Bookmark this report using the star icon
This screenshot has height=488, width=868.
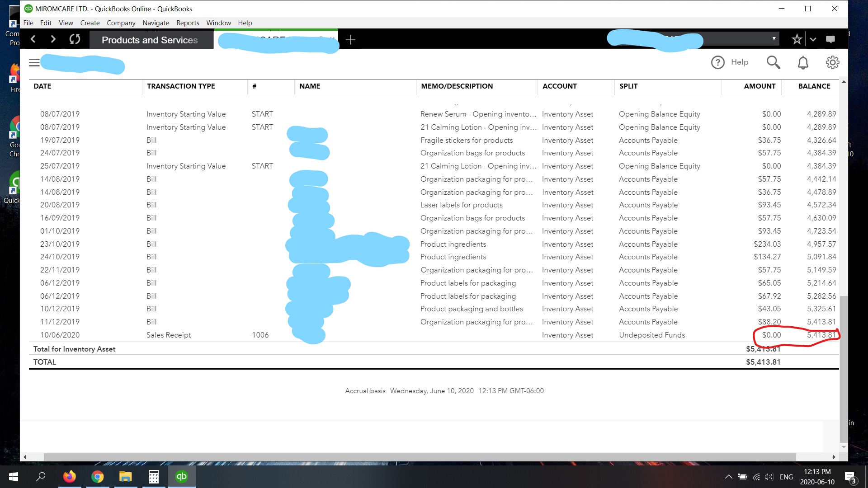[x=797, y=39]
